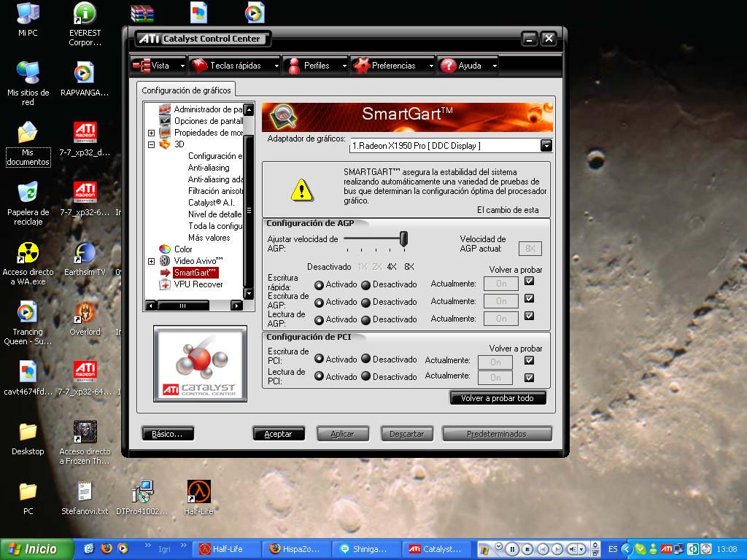Image resolution: width=747 pixels, height=560 pixels.
Task: Click the Aceptar button
Action: pos(278,434)
